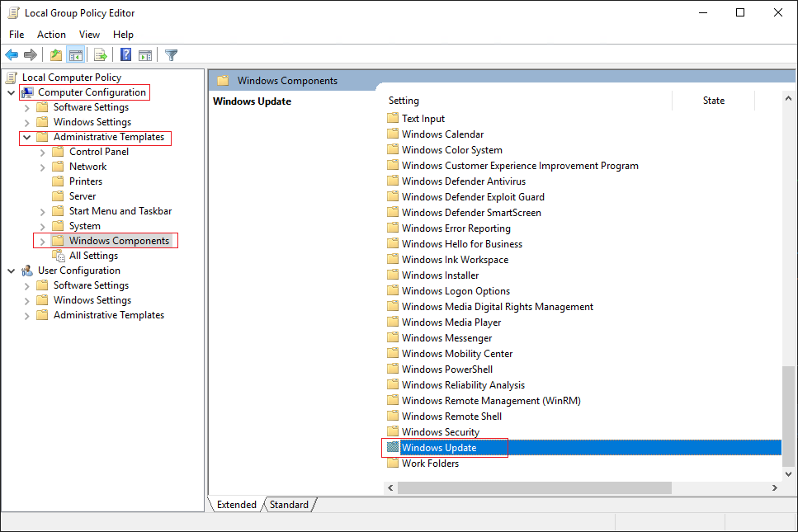The width and height of the screenshot is (798, 532).
Task: Open Help via blue question mark icon
Action: point(125,55)
